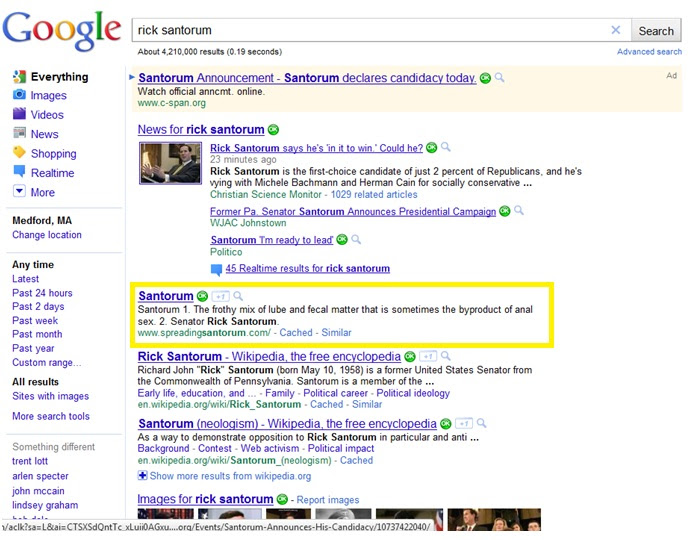The width and height of the screenshot is (692, 540).
Task: Open Cached link for spreadingsantorum result
Action: point(296,333)
